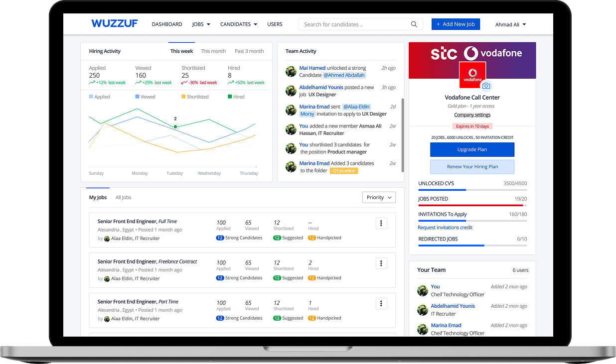Open three-dot menu for Full Time job

(381, 223)
